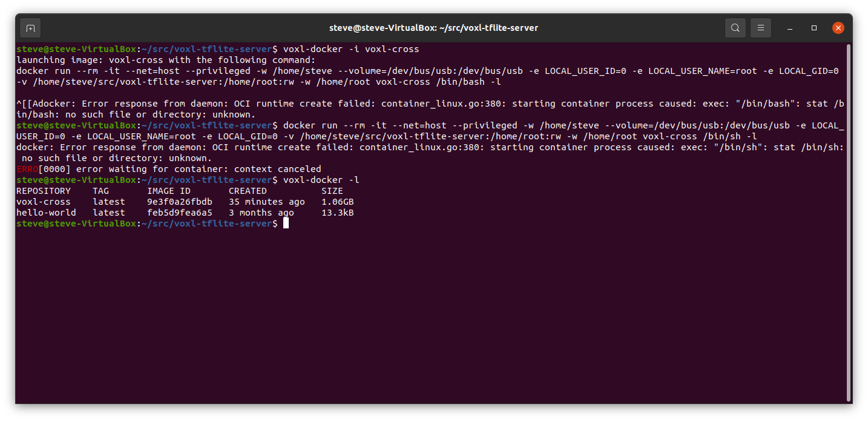
Task: Open a new terminal tab
Action: tap(30, 28)
